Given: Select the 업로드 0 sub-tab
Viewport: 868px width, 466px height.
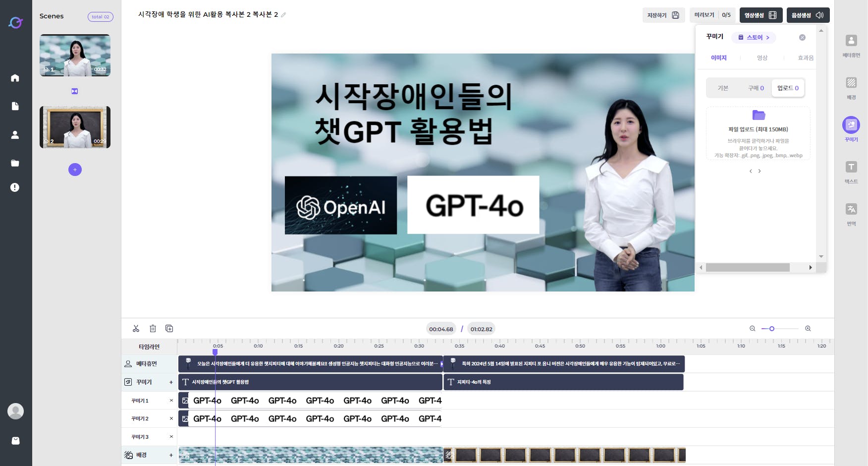Looking at the screenshot, I should click(788, 88).
